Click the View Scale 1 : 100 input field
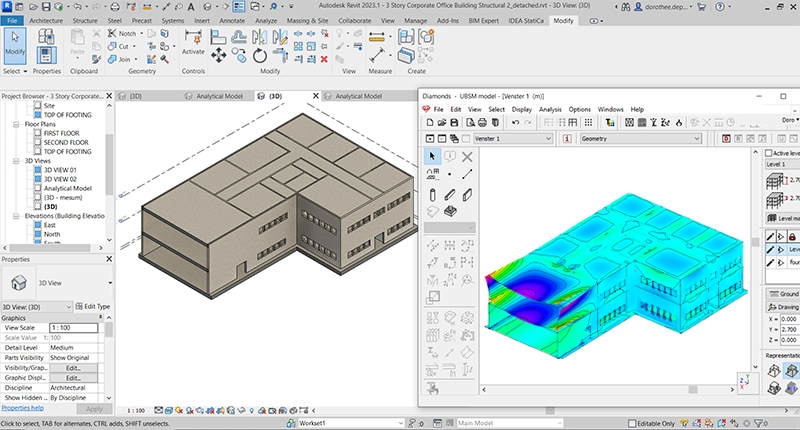Screen dimensions: 800x430 [x=73, y=328]
